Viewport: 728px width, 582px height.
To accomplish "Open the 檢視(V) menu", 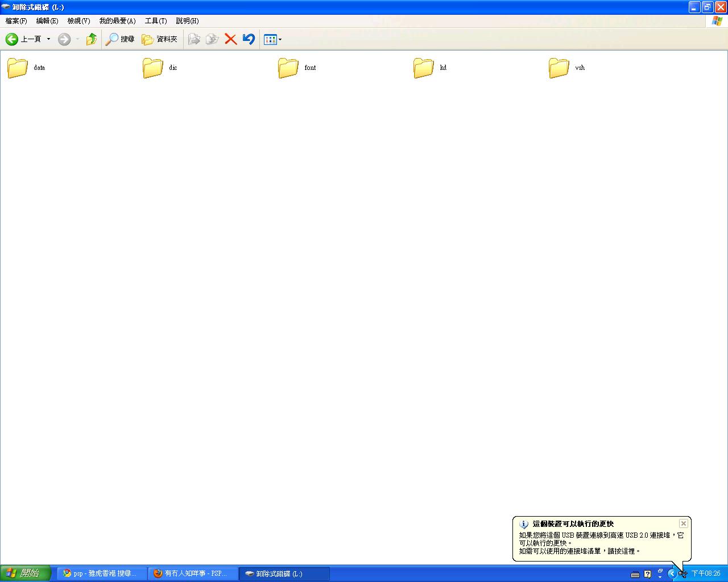I will pos(78,21).
